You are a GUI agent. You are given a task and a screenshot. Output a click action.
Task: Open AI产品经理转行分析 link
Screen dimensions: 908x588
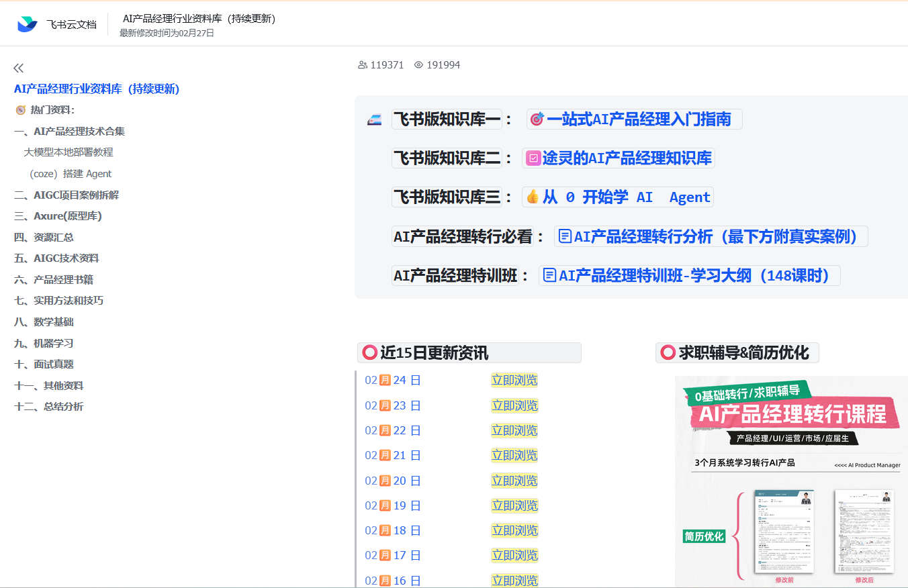(711, 236)
